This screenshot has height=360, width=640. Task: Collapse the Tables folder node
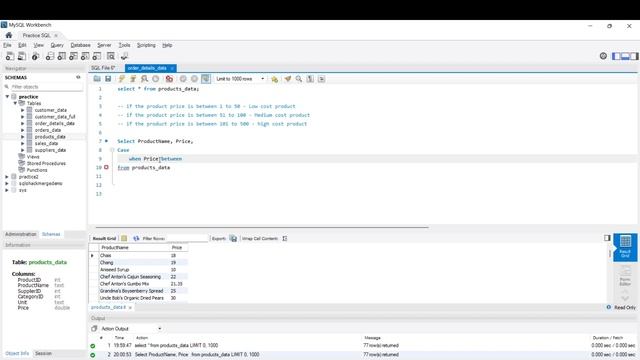pyautogui.click(x=15, y=103)
